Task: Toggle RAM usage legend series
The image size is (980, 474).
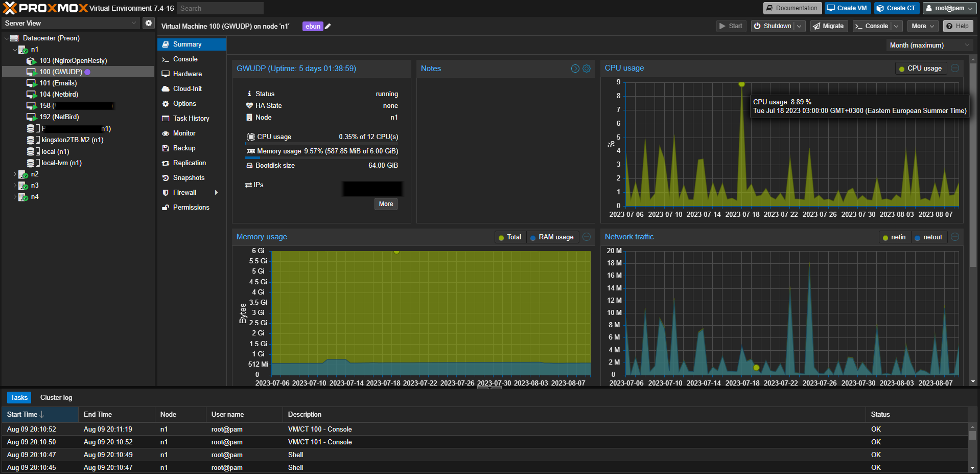Action: pyautogui.click(x=552, y=237)
